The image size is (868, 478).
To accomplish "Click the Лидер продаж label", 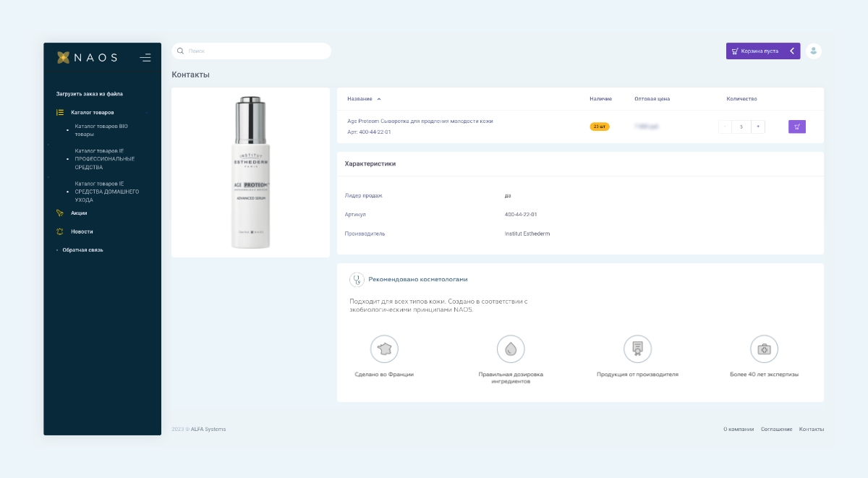I will point(364,196).
